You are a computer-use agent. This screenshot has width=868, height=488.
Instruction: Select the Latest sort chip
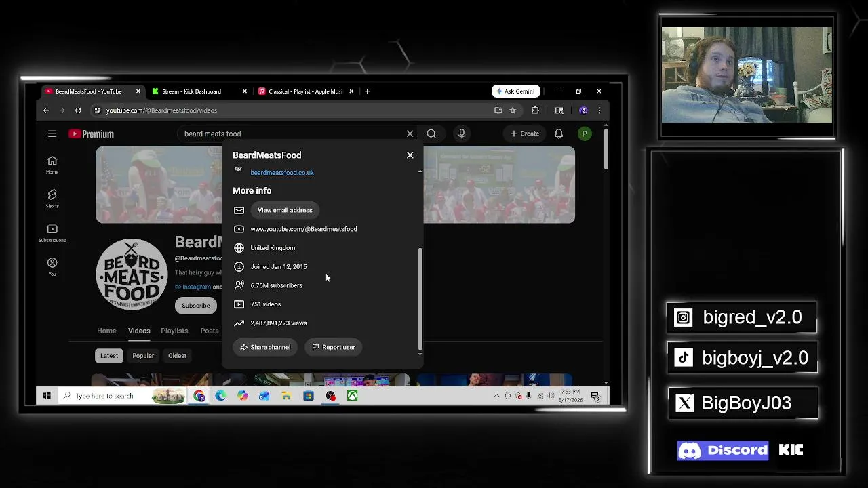[x=109, y=356]
